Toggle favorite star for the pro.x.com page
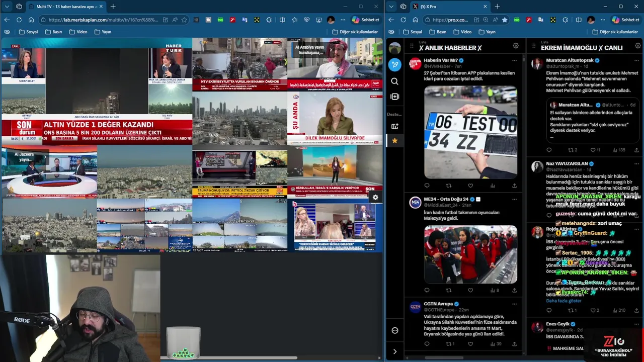The image size is (644, 362). pos(504,20)
